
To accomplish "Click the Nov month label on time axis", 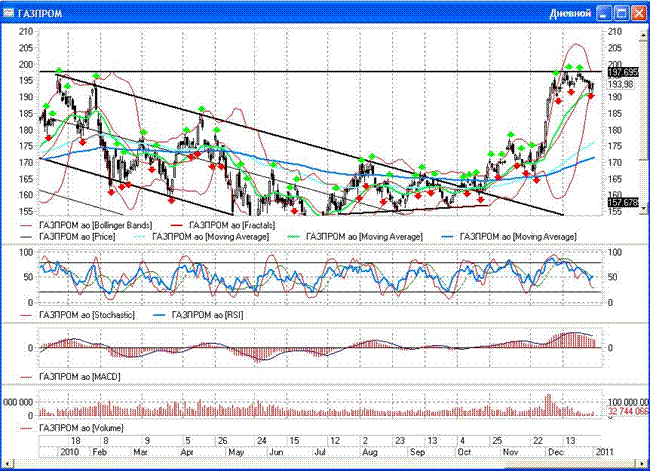I will [x=510, y=452].
